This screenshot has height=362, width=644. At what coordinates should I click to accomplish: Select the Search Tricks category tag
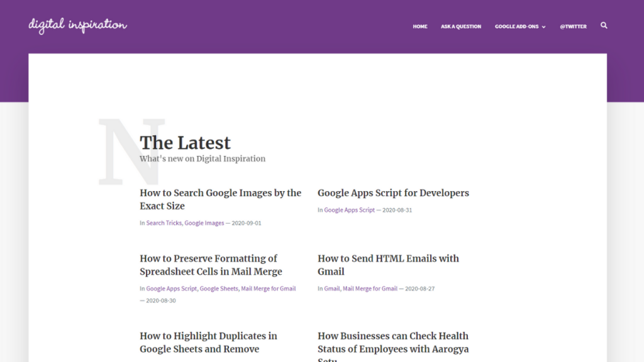164,223
